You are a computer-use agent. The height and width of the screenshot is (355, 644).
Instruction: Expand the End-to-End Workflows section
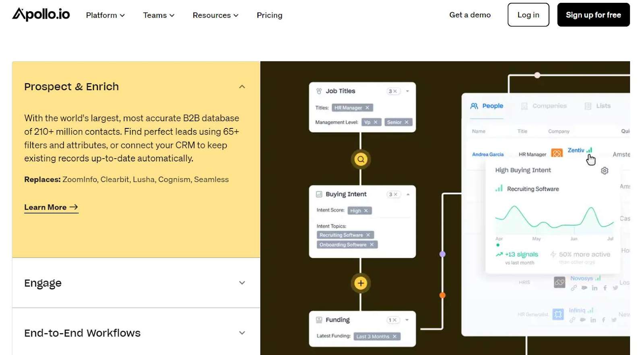pyautogui.click(x=242, y=333)
